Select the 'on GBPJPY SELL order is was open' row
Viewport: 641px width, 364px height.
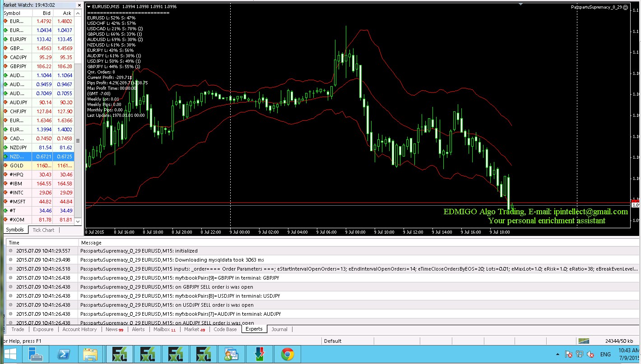(x=323, y=287)
